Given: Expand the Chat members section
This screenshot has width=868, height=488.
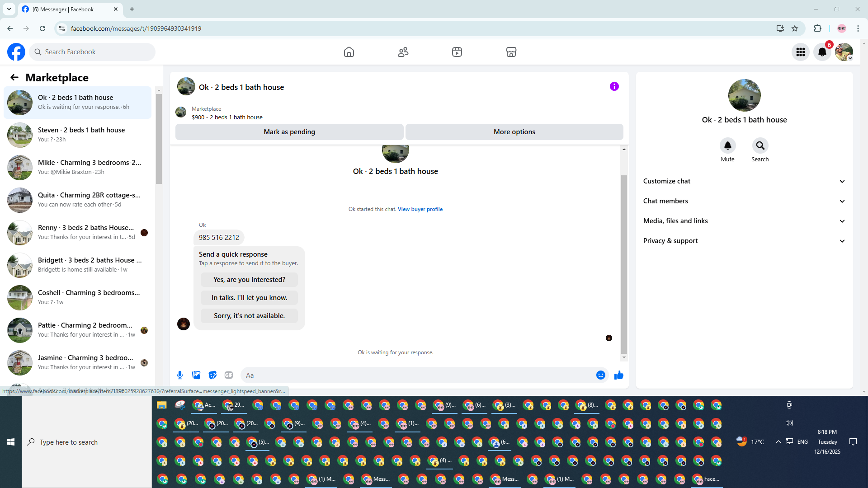Looking at the screenshot, I should (744, 201).
